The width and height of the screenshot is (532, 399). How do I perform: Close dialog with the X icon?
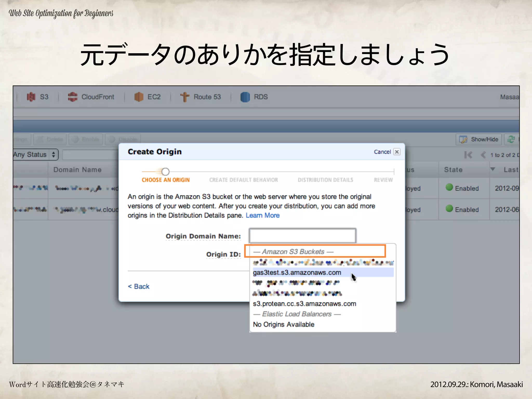click(x=397, y=152)
